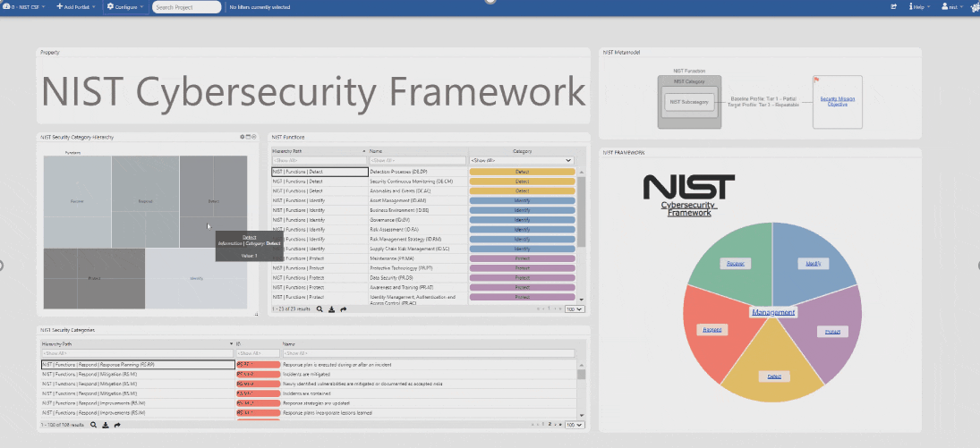Go to page 2 in Security Categories table

(x=548, y=425)
